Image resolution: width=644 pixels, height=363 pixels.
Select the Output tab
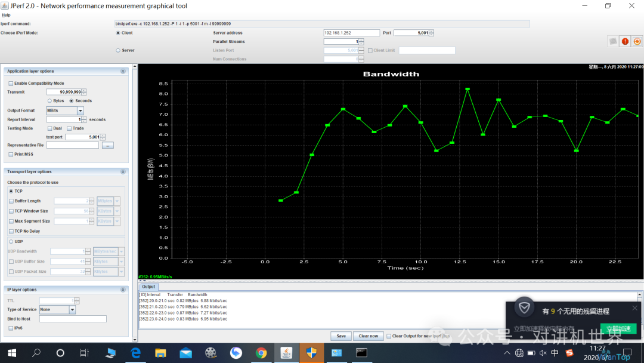pos(148,287)
